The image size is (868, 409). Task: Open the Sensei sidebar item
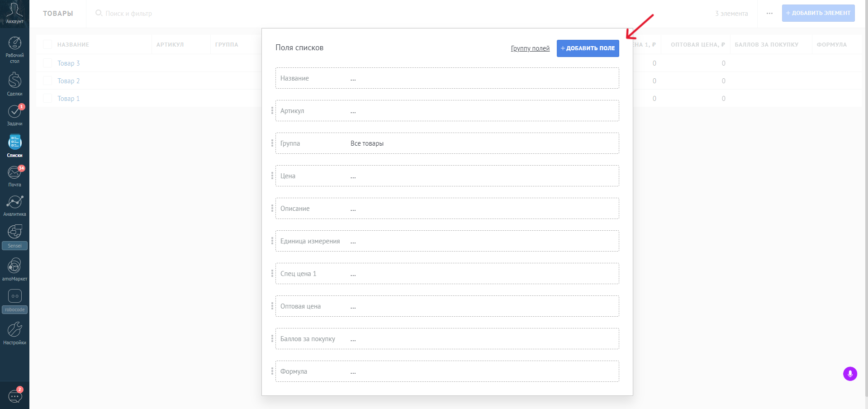pyautogui.click(x=14, y=237)
